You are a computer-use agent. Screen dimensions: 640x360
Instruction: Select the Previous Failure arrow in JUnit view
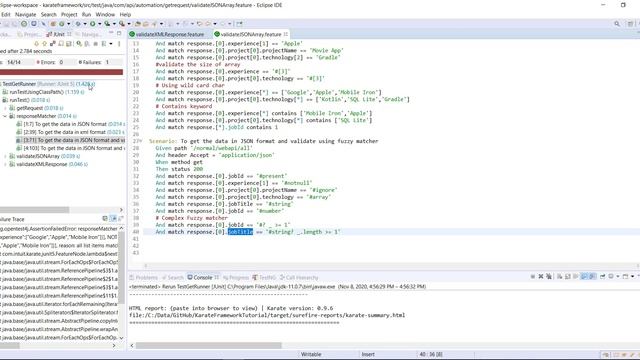click(x=44, y=44)
